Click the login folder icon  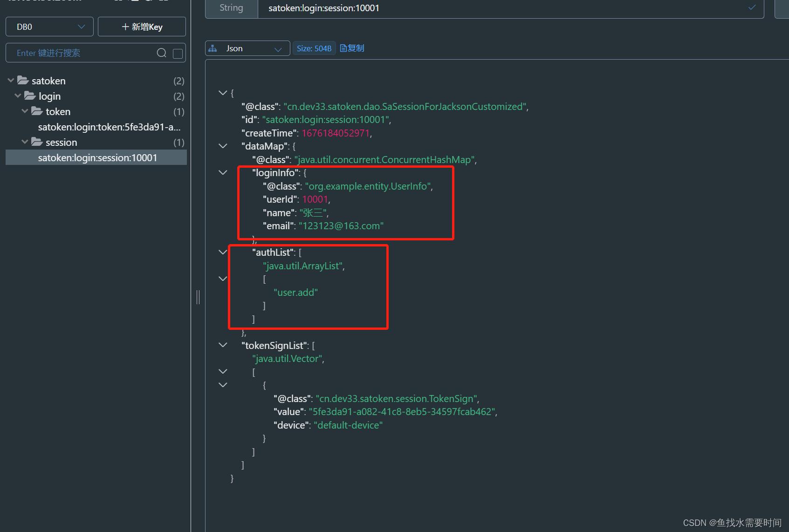tap(30, 95)
